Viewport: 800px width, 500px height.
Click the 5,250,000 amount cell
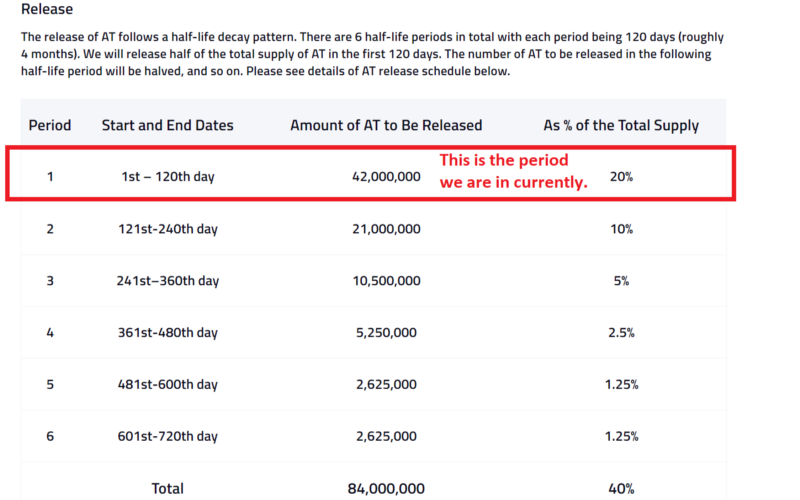pyautogui.click(x=386, y=333)
